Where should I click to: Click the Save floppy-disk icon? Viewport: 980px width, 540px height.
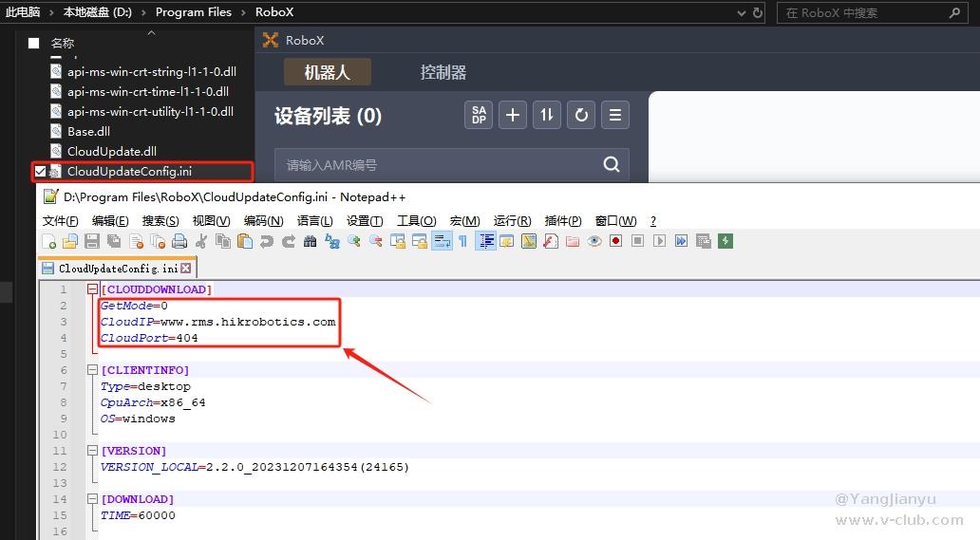(x=92, y=241)
